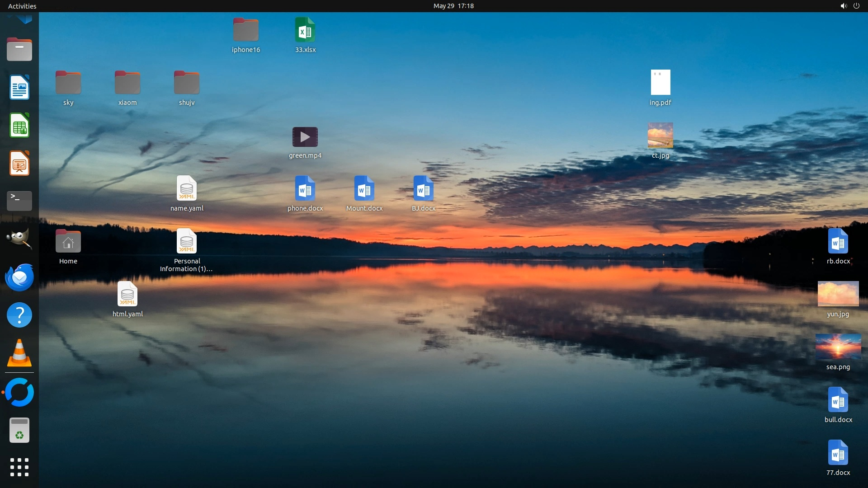Viewport: 868px width, 488px height.
Task: Open GIMP image editor from the dock
Action: pos(19,239)
